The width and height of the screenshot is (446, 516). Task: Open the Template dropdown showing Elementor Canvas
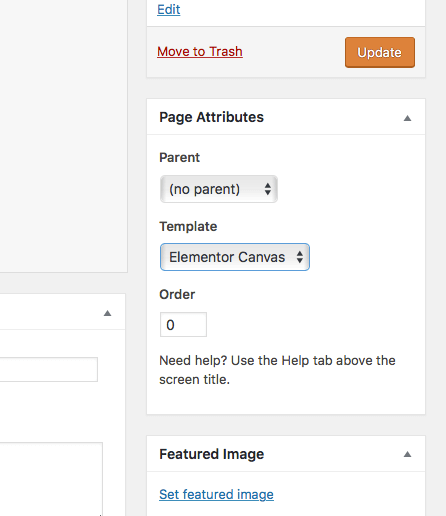pyautogui.click(x=235, y=257)
